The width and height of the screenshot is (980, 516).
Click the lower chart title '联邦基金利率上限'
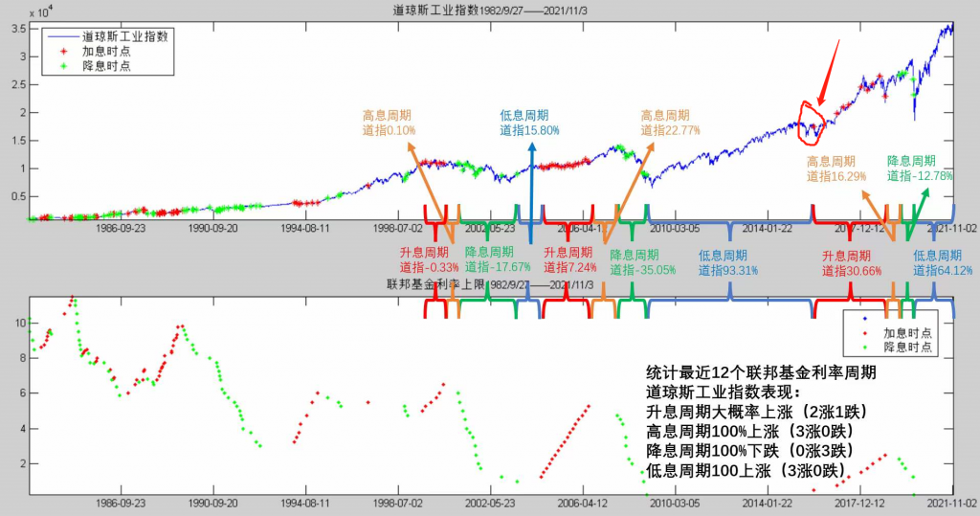[435, 284]
